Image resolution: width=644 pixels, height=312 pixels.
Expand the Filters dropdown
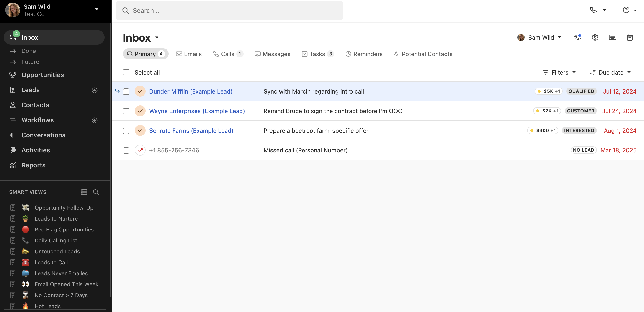(559, 73)
